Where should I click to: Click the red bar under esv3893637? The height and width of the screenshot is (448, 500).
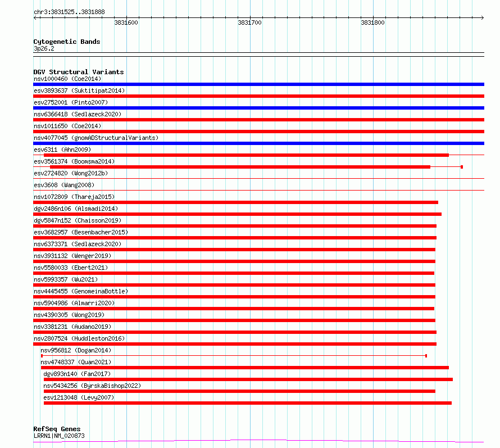[258, 96]
